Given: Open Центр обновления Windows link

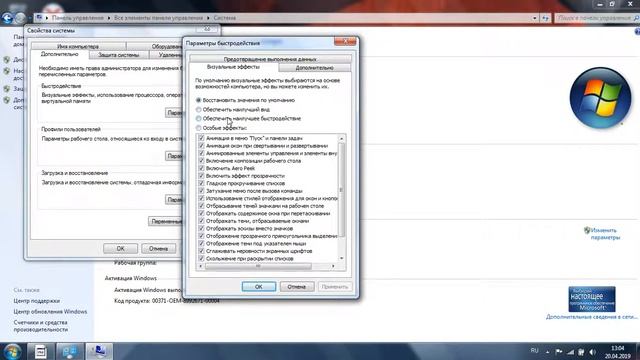Looking at the screenshot, I should 50,311.
